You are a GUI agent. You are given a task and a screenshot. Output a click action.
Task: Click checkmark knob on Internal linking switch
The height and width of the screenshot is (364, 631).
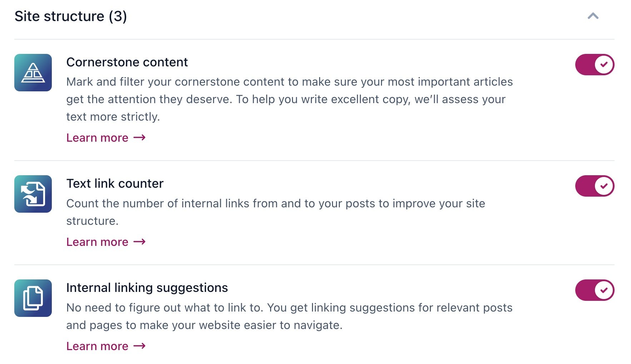point(604,290)
